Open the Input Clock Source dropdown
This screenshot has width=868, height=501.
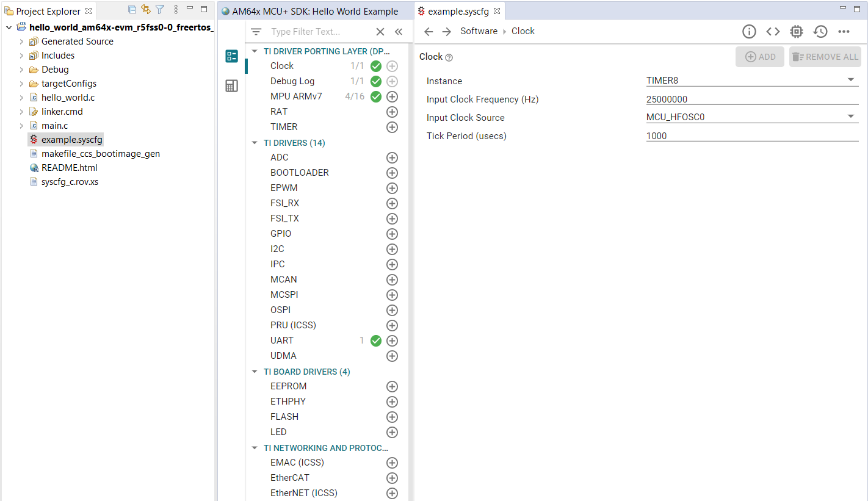click(x=851, y=117)
